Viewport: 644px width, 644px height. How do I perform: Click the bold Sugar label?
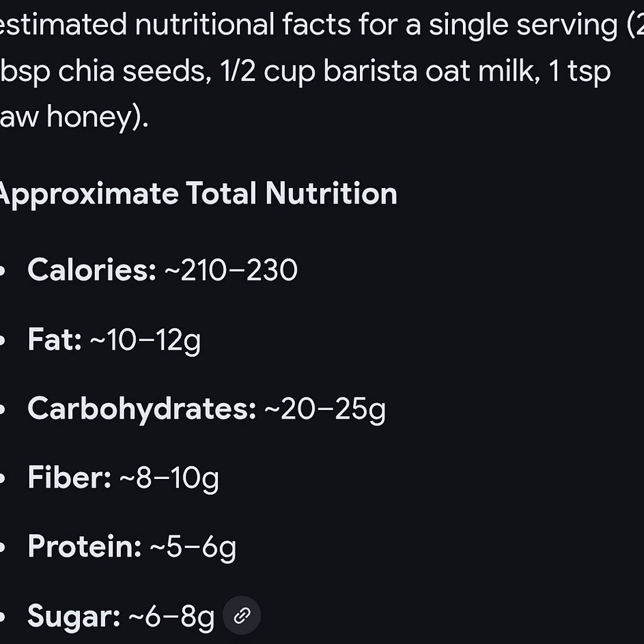click(74, 616)
